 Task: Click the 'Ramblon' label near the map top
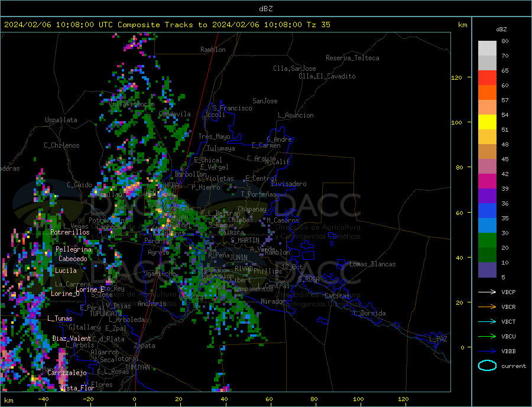213,50
